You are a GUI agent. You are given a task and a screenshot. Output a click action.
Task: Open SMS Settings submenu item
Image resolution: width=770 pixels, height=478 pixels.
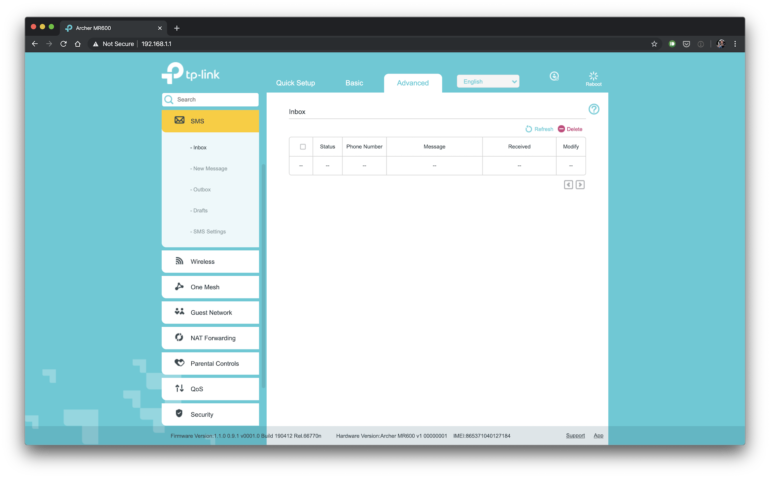point(208,231)
